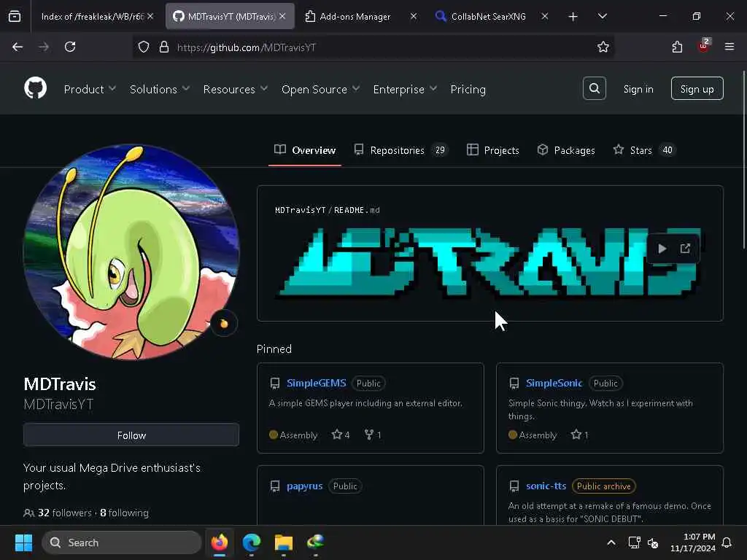
Task: Expand the Product menu
Action: (90, 89)
